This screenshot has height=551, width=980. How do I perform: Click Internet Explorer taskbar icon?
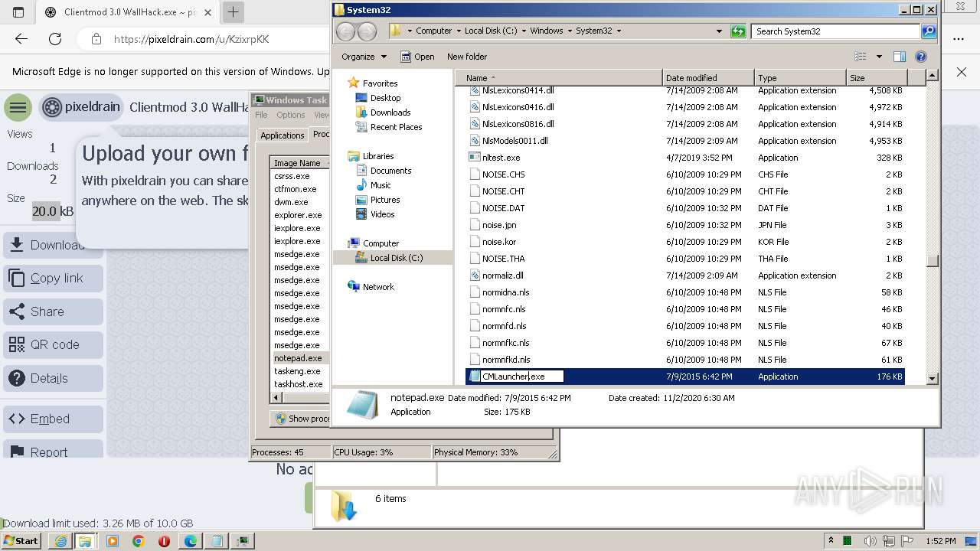pyautogui.click(x=60, y=541)
